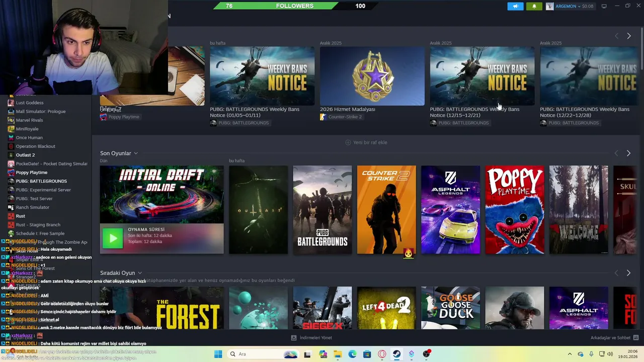Open Weekly Bans Notice (01/05–01/11) news
The height and width of the screenshot is (362, 644).
point(262,76)
